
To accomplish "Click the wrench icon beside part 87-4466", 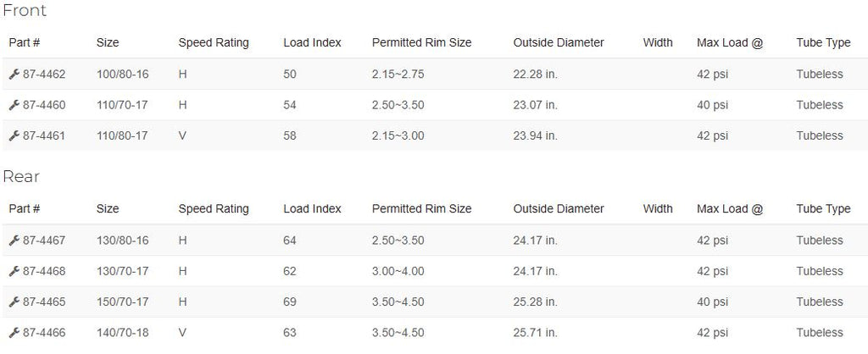I will [14, 333].
